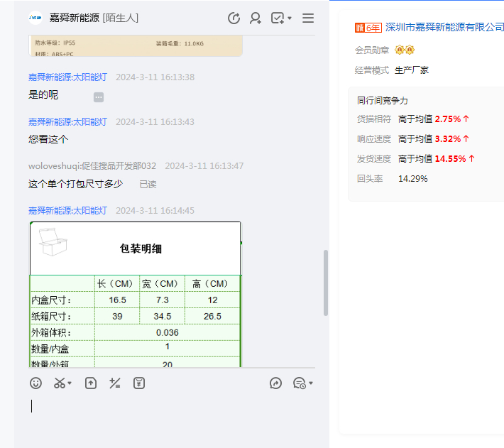Open the 包装明细 packaging table image

click(x=135, y=295)
